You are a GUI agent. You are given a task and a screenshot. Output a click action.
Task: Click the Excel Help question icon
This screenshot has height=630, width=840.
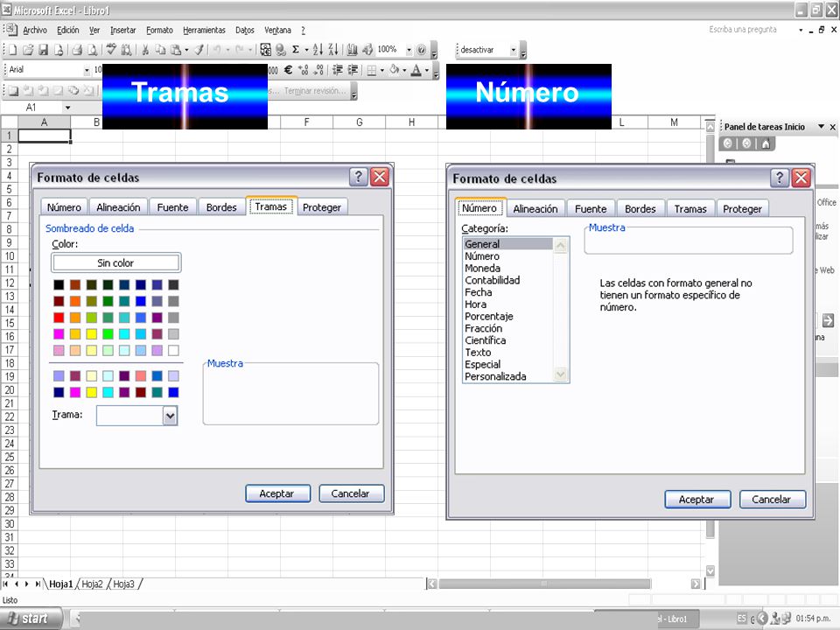pyautogui.click(x=422, y=50)
